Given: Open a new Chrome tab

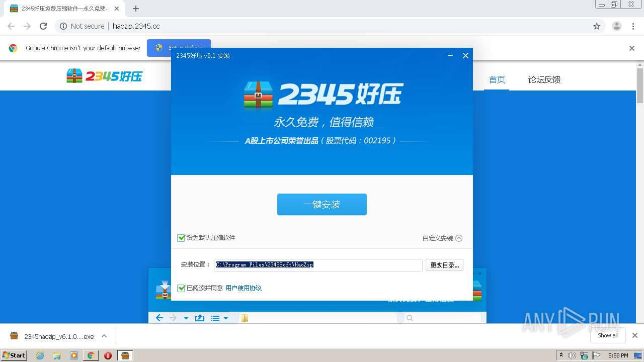Looking at the screenshot, I should pyautogui.click(x=136, y=9).
